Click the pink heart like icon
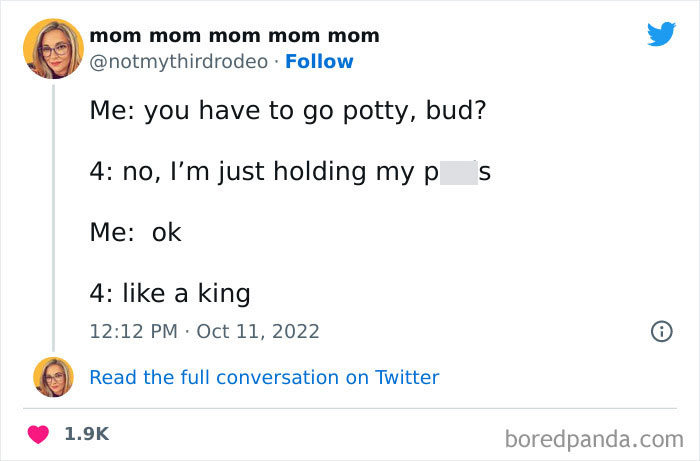This screenshot has width=700, height=461. [x=41, y=434]
